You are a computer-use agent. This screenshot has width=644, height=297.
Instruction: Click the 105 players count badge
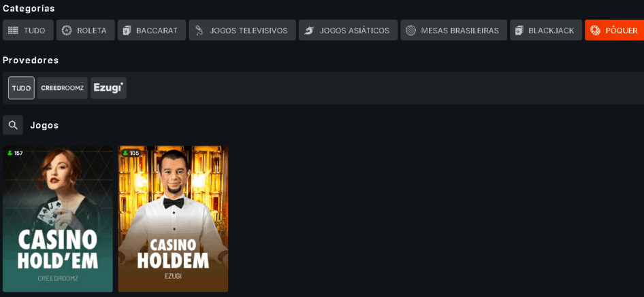coord(131,153)
